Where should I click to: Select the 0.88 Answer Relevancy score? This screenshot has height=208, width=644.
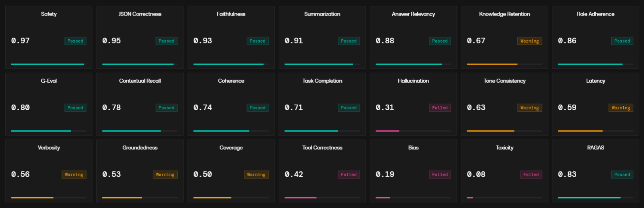(385, 41)
